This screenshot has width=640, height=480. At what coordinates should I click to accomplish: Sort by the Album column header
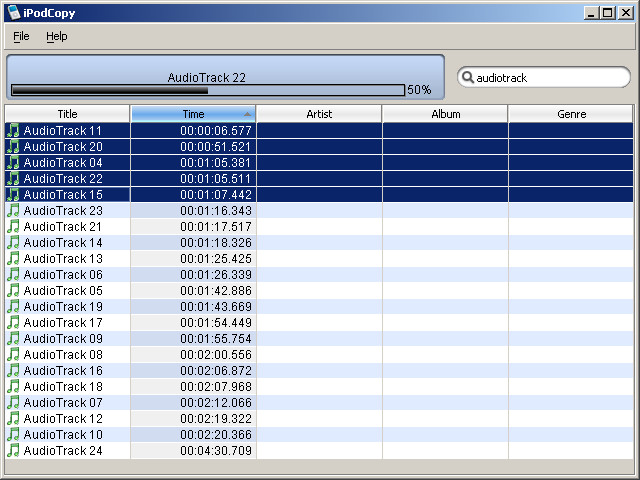coord(445,114)
